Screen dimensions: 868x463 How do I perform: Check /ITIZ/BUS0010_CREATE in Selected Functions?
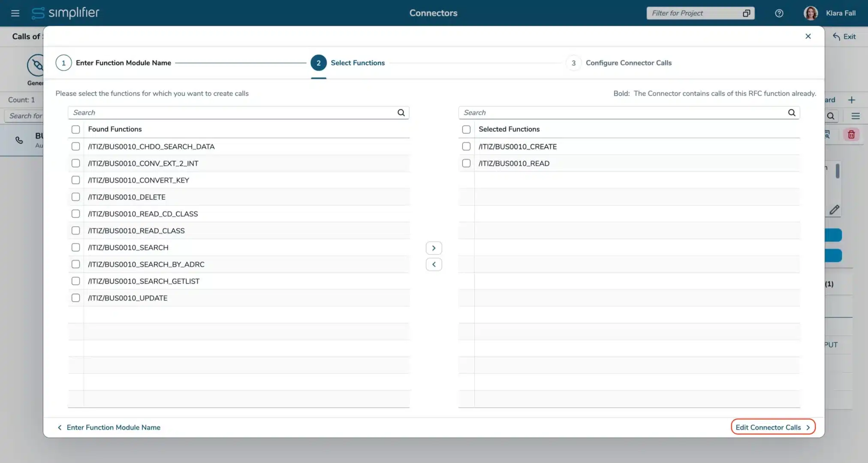click(x=466, y=146)
